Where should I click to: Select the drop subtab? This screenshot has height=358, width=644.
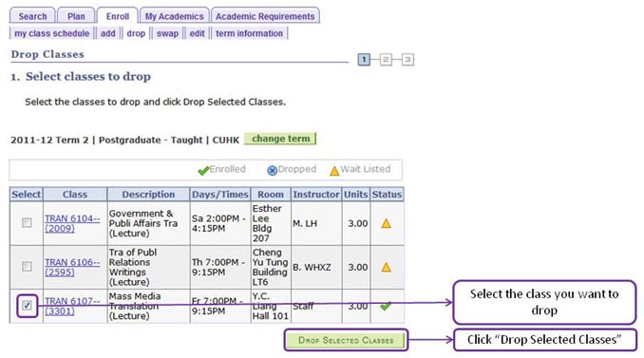136,33
